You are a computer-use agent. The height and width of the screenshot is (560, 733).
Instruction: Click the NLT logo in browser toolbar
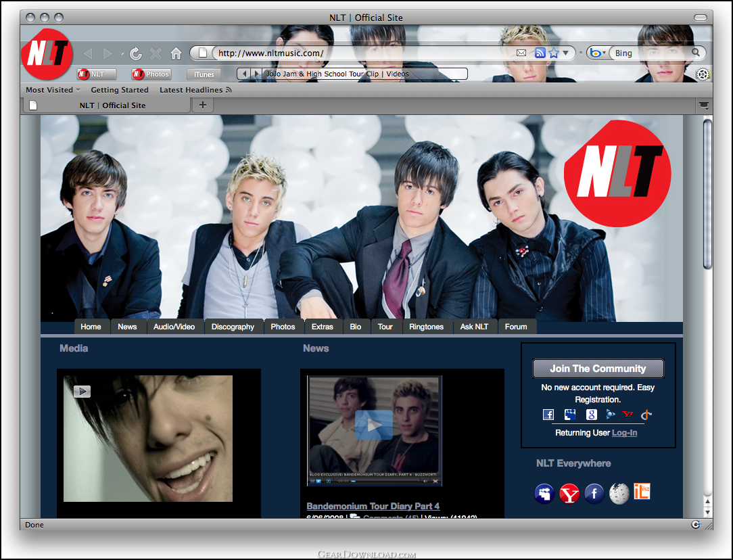pos(47,53)
